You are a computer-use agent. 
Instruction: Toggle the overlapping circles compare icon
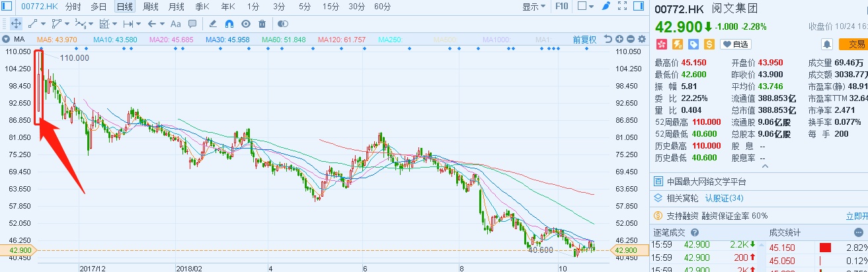click(282, 24)
